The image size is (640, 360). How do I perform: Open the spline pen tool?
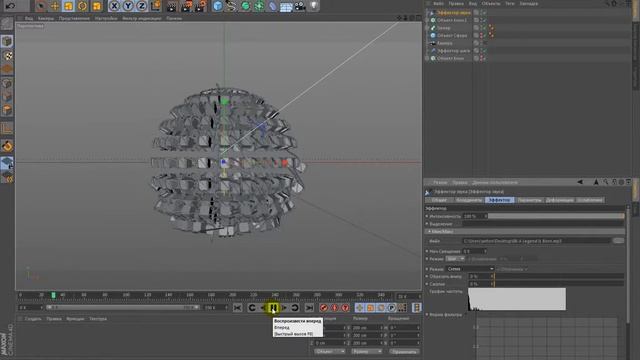231,6
